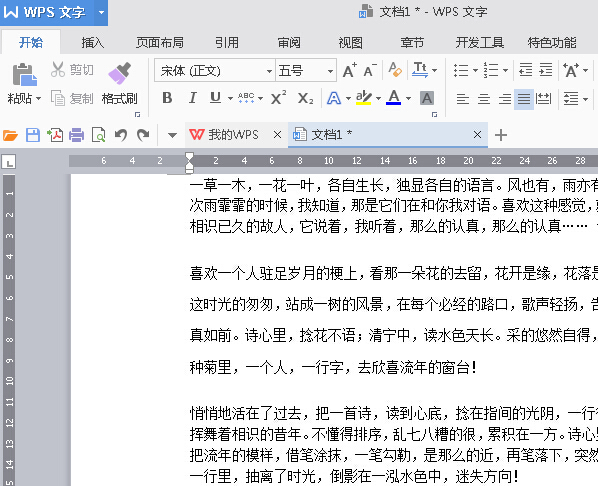598x486 pixels.
Task: Click the 复制 copy button
Action: click(x=72, y=98)
